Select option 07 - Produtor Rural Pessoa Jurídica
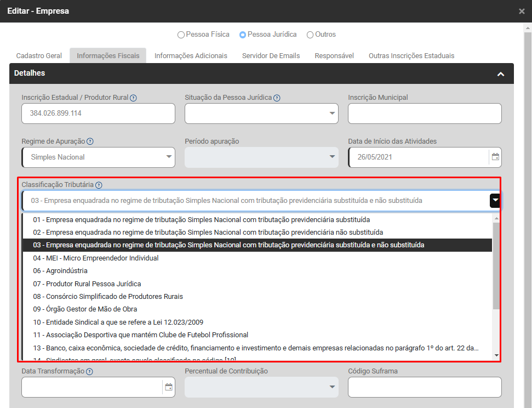The image size is (532, 408). [87, 284]
